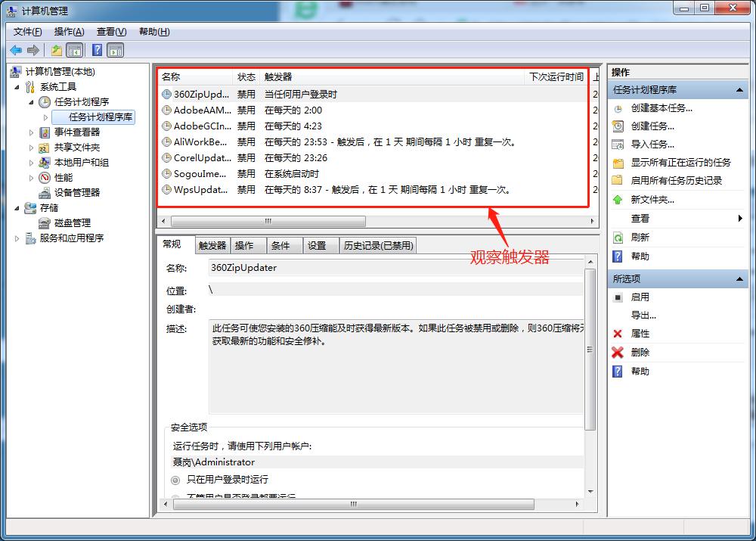This screenshot has height=541, width=756.
Task: Click the task list horizontal scrollbar thumb
Action: pos(268,221)
